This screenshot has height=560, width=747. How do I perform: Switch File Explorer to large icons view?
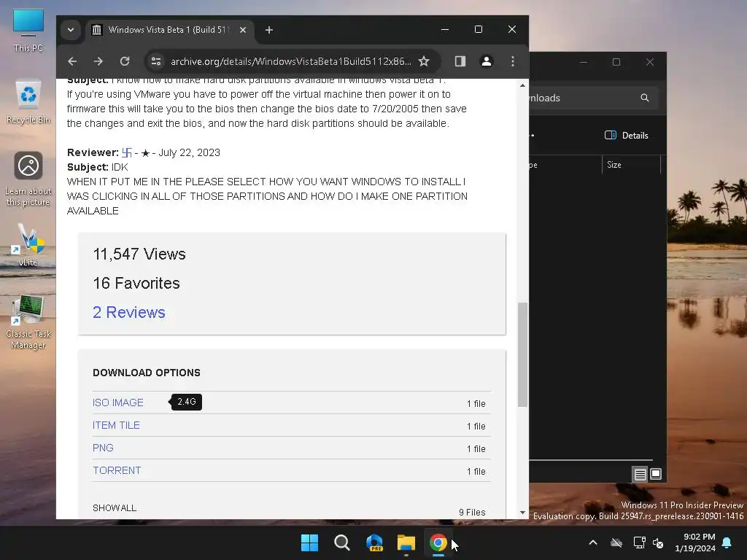point(656,474)
